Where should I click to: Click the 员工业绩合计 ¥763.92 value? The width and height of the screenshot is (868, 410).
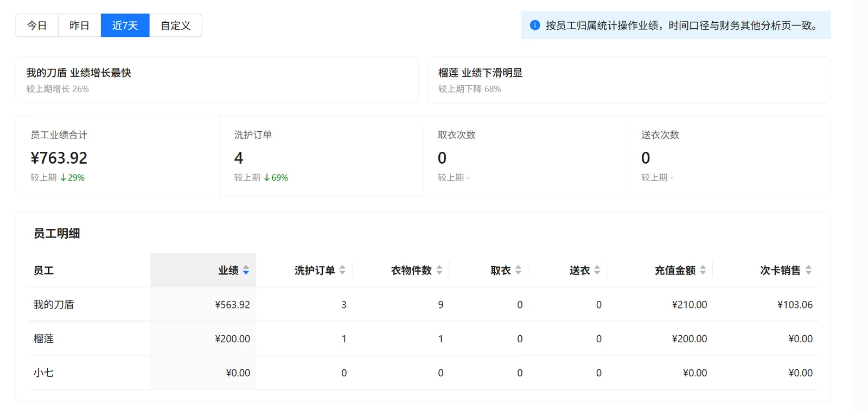(59, 158)
